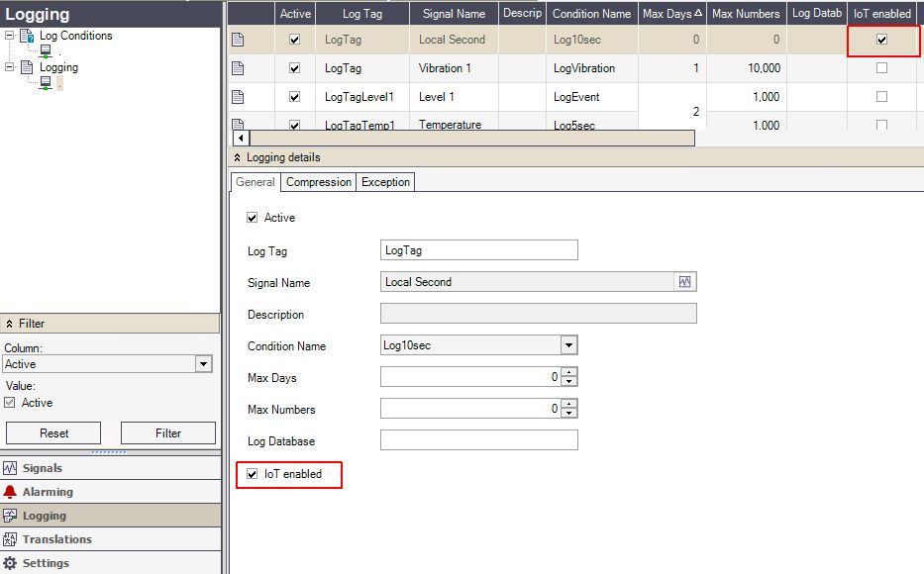
Task: Open signal browser icon in Signal Name field
Action: (x=684, y=282)
